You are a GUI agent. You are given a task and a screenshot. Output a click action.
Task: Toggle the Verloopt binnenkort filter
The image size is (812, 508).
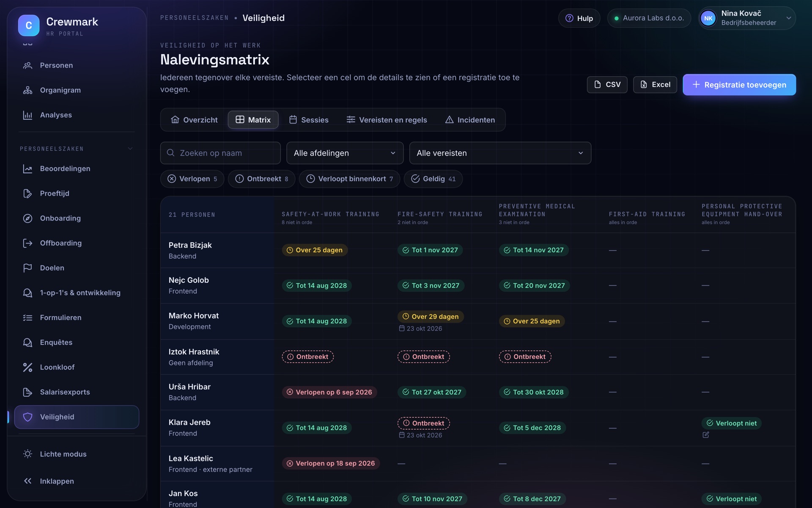pos(349,179)
